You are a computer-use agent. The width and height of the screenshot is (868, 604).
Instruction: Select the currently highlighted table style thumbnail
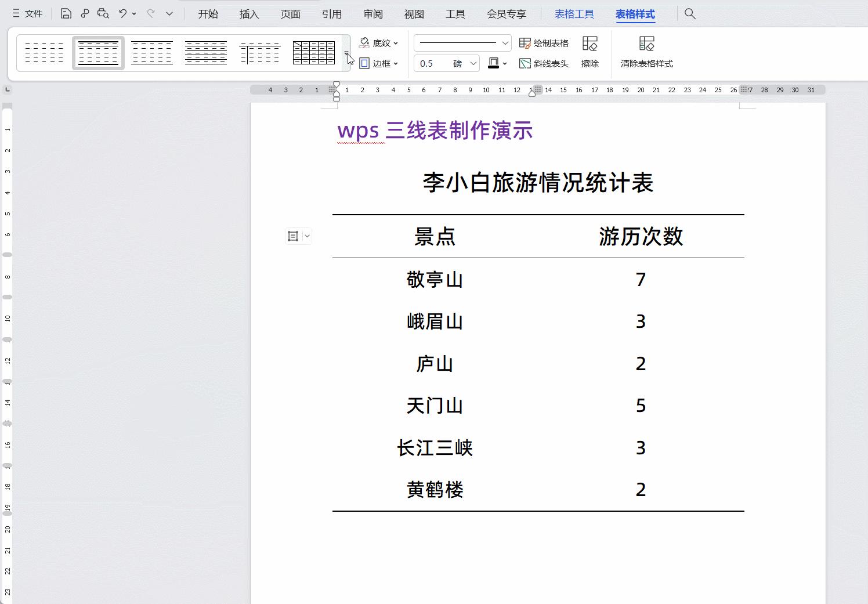coord(98,52)
